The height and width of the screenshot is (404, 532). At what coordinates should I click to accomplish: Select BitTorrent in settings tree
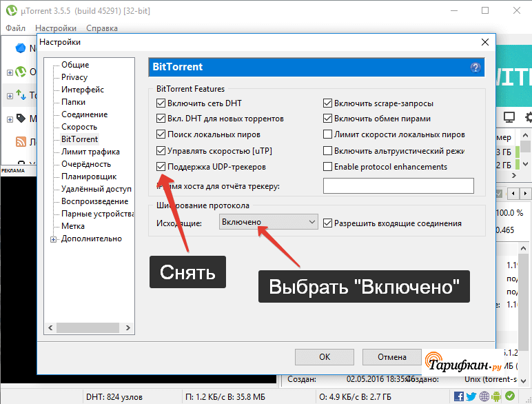click(x=79, y=139)
